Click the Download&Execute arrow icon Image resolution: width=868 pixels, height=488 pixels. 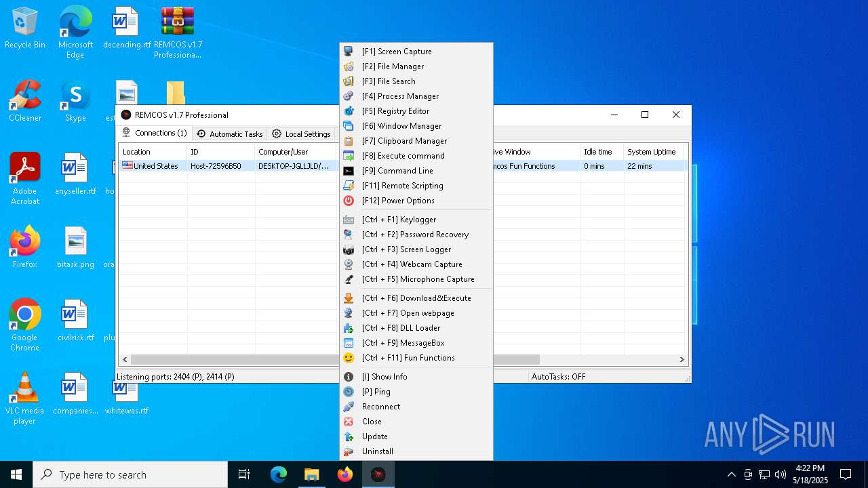tap(349, 298)
